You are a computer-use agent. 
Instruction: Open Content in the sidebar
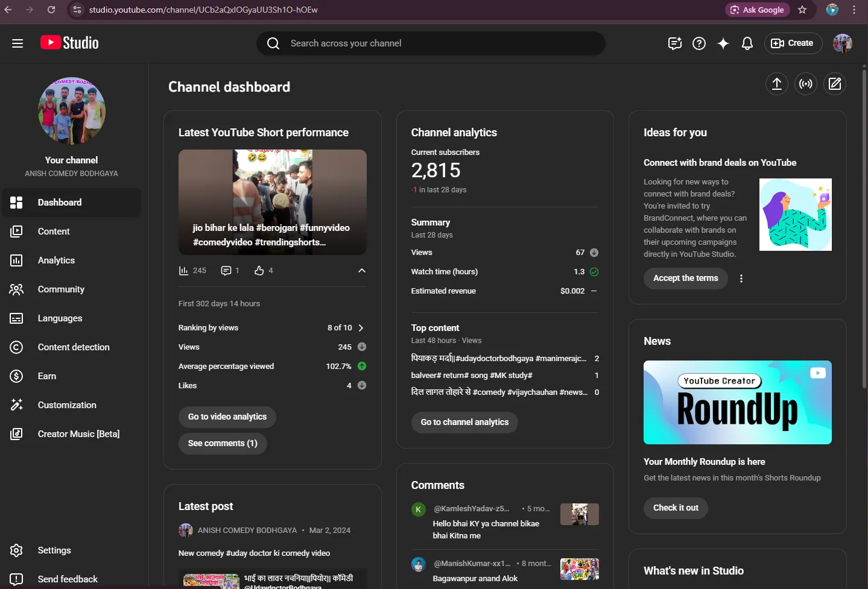72,232
